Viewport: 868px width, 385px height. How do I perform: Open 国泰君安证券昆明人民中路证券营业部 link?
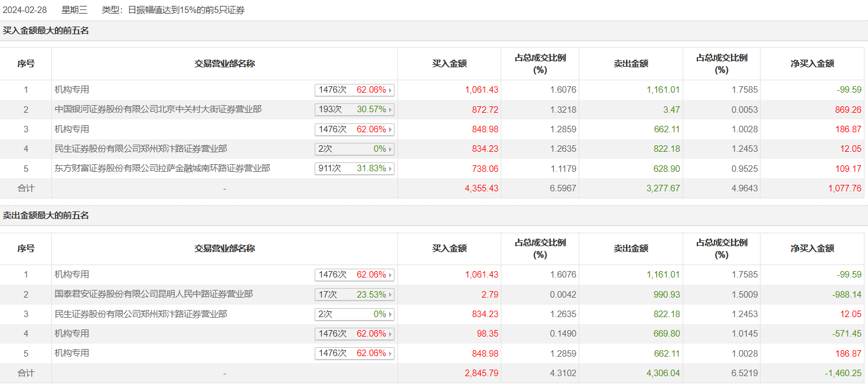tap(154, 294)
